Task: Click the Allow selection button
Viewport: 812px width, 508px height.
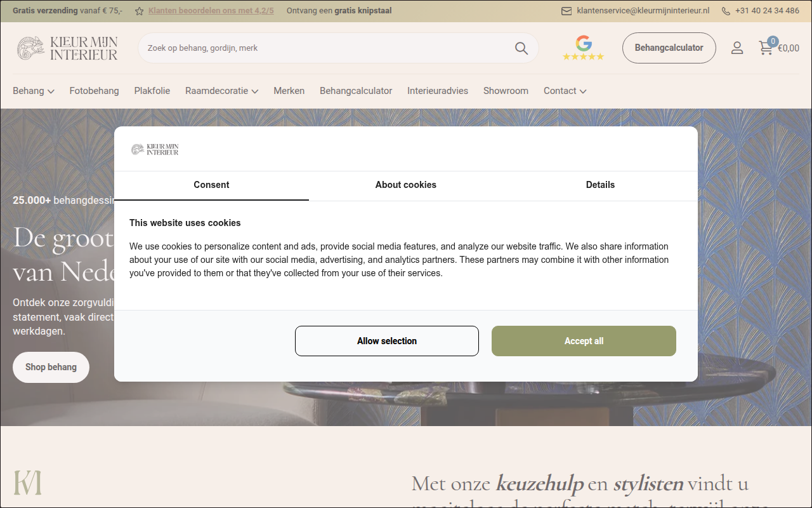Action: point(387,341)
